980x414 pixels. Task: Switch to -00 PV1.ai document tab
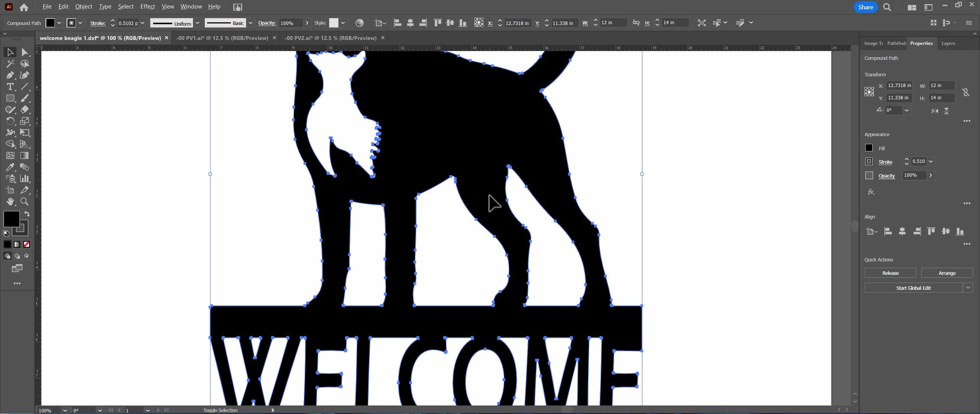click(222, 38)
